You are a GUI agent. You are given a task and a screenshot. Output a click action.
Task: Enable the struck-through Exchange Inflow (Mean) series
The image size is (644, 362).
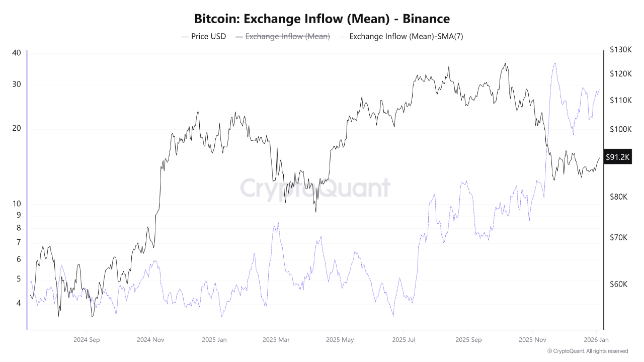click(x=287, y=36)
